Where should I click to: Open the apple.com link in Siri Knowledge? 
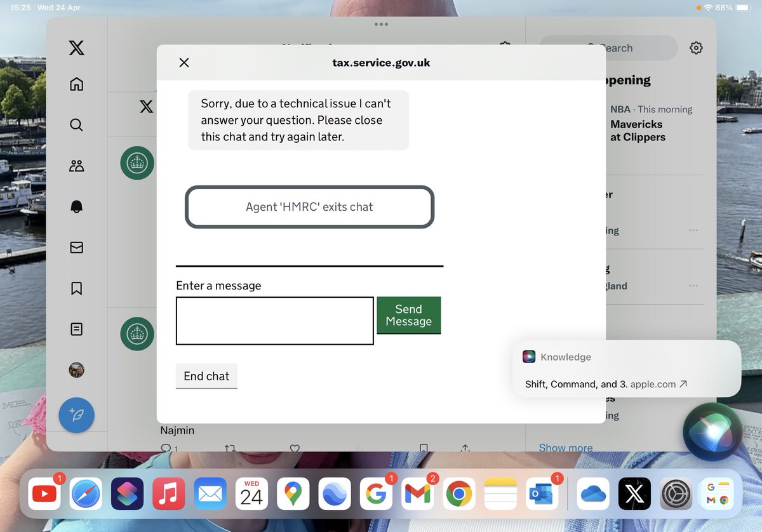click(658, 384)
